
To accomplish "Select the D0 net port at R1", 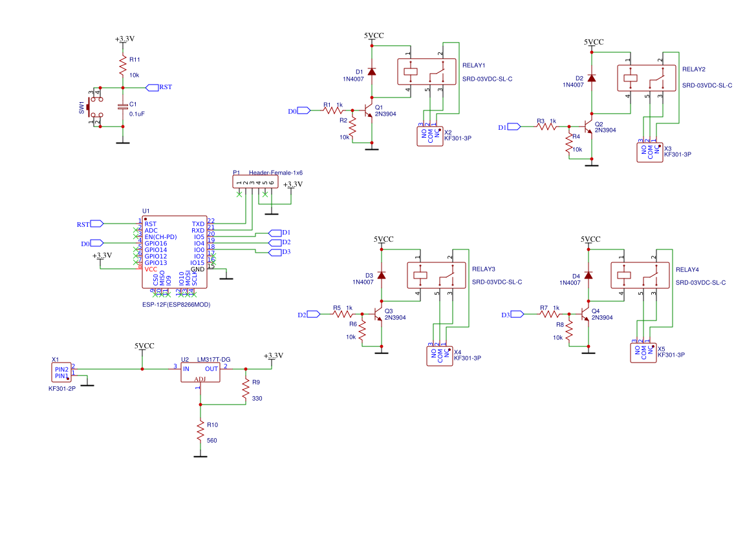I will 299,110.
